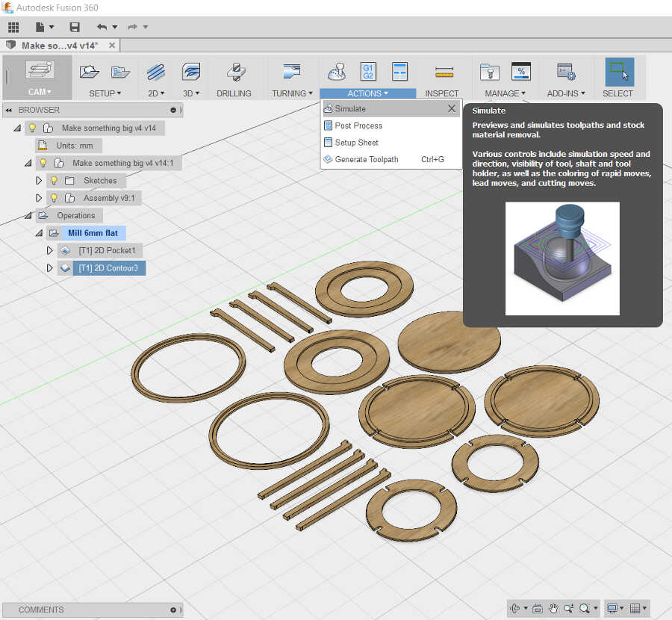This screenshot has height=620, width=672.
Task: Click the Save disk icon
Action: [x=75, y=27]
